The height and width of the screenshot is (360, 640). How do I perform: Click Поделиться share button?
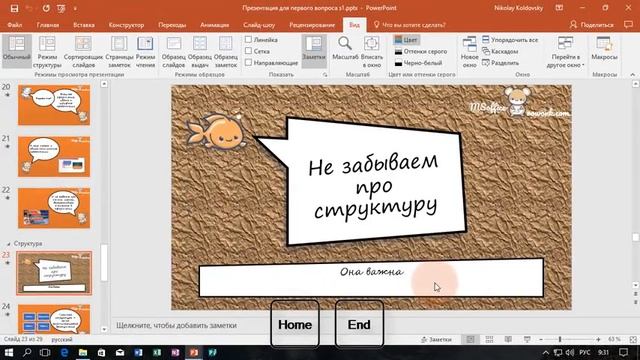click(591, 25)
